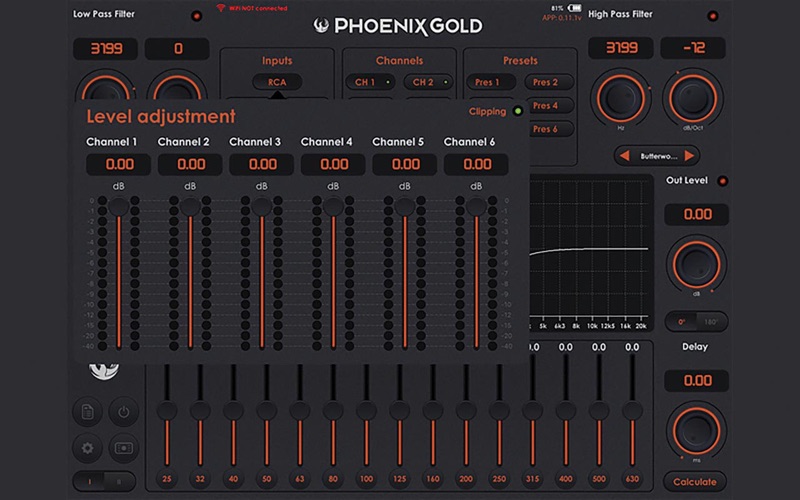800x500 pixels.
Task: Click the Channel 6 level fader knob
Action: [x=476, y=206]
